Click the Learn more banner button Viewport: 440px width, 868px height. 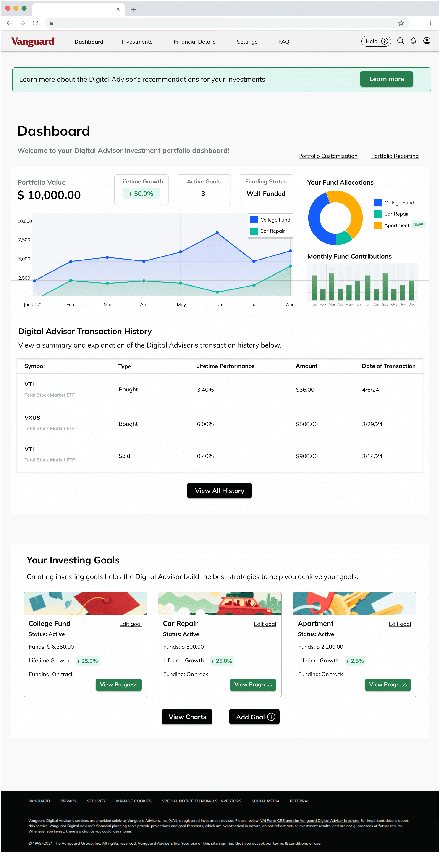click(386, 79)
